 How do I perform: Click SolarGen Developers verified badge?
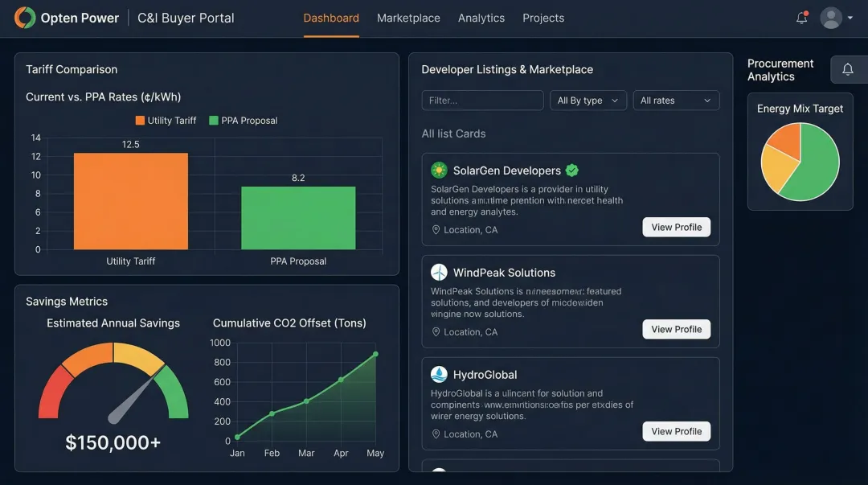coord(571,170)
